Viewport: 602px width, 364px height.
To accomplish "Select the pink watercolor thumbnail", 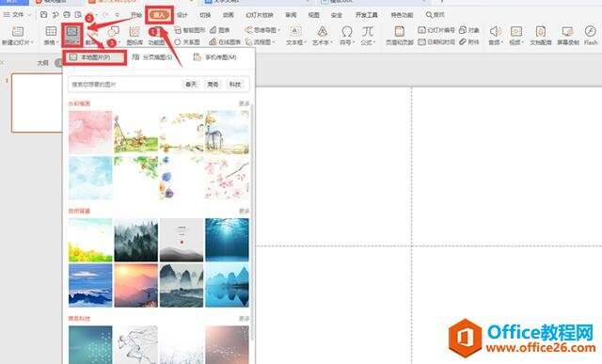I will click(90, 132).
